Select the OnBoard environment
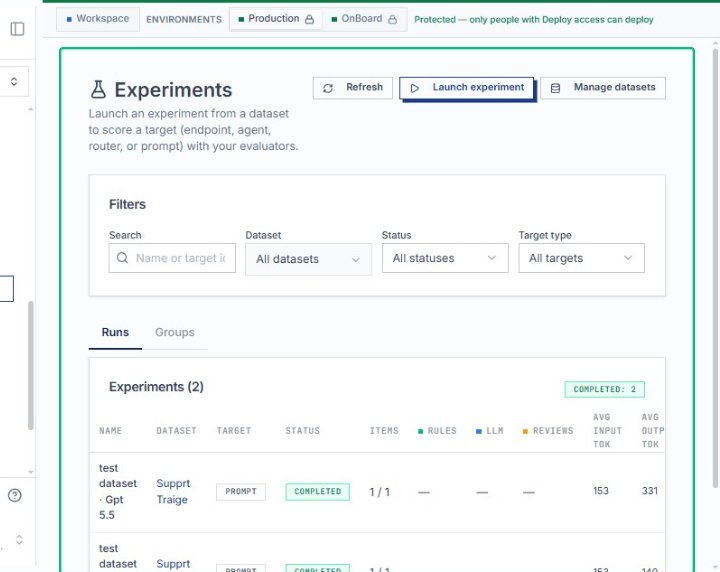Screen dimensions: 720x572 pyautogui.click(x=364, y=19)
